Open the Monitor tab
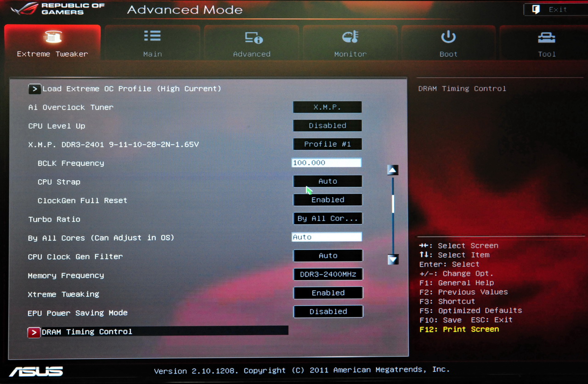Screen dimensions: 588x384 [351, 42]
